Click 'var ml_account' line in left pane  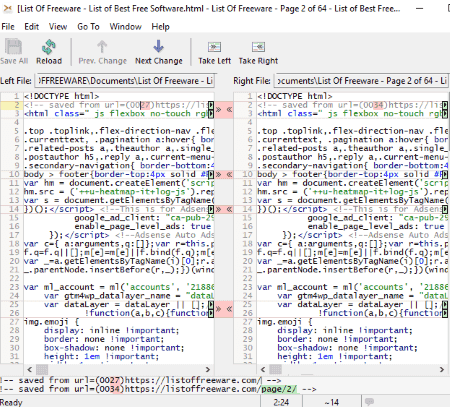119,287
